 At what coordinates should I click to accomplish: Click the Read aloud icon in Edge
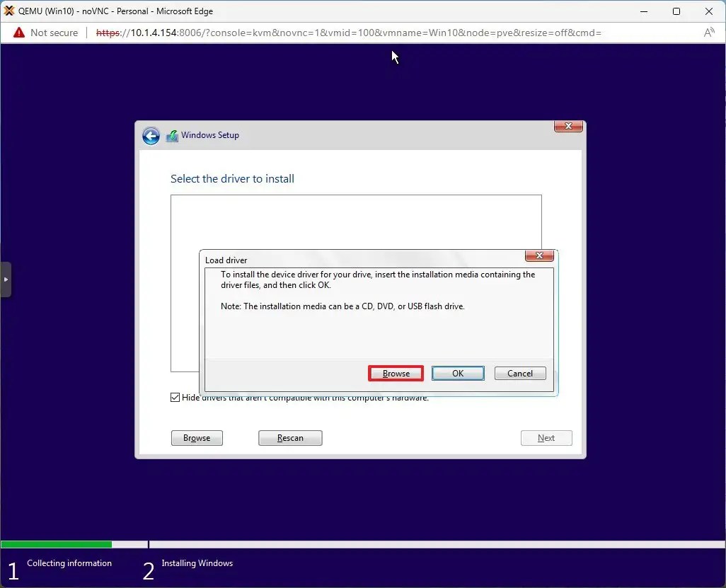709,32
